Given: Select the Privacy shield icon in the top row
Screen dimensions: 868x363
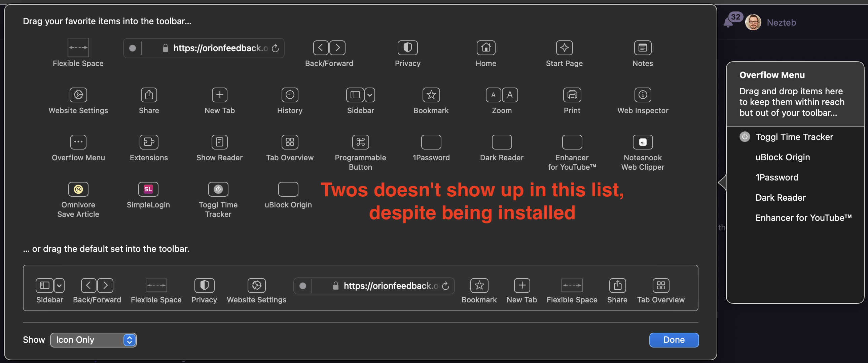Looking at the screenshot, I should [407, 47].
